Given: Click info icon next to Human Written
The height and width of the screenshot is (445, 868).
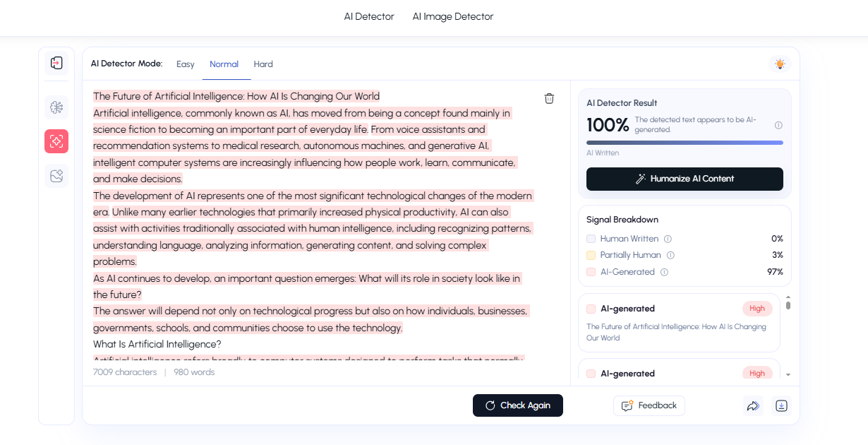Looking at the screenshot, I should [668, 239].
